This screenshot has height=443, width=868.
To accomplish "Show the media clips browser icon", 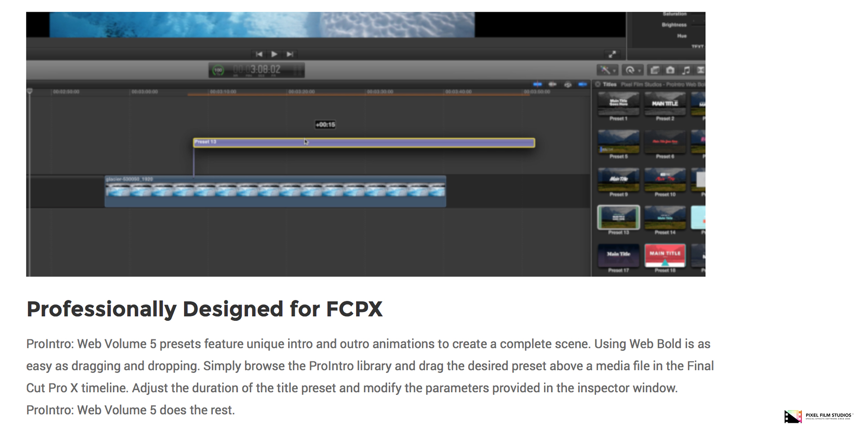I will tap(655, 70).
